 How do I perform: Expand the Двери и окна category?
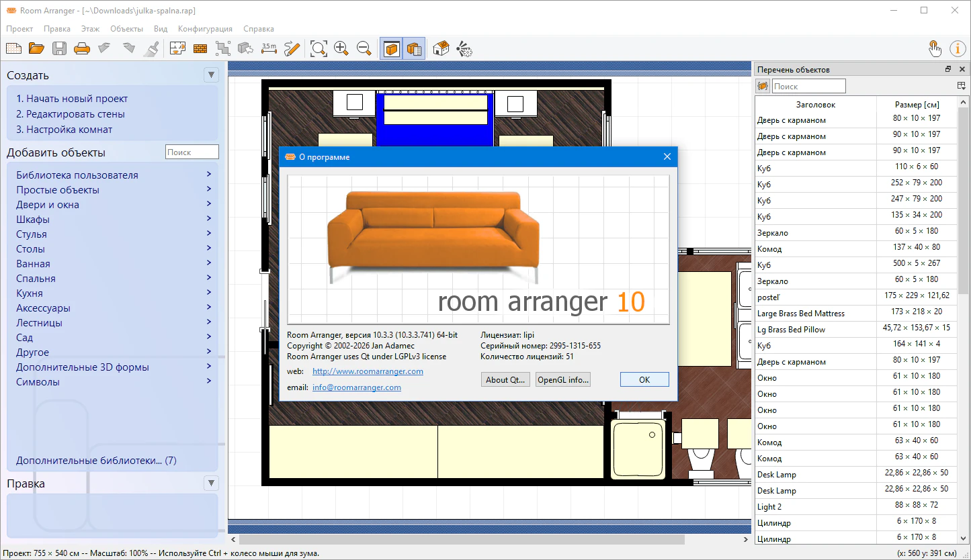(x=114, y=205)
